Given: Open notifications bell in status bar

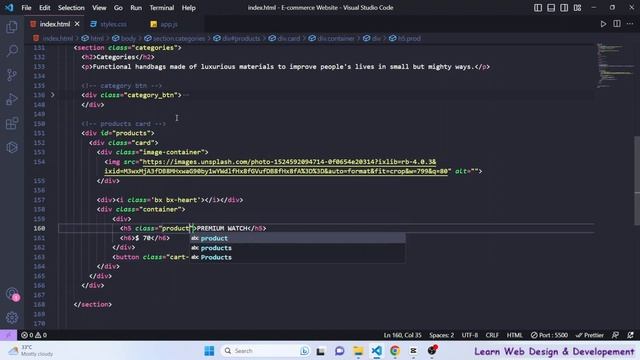Looking at the screenshot, I should pyautogui.click(x=630, y=335).
